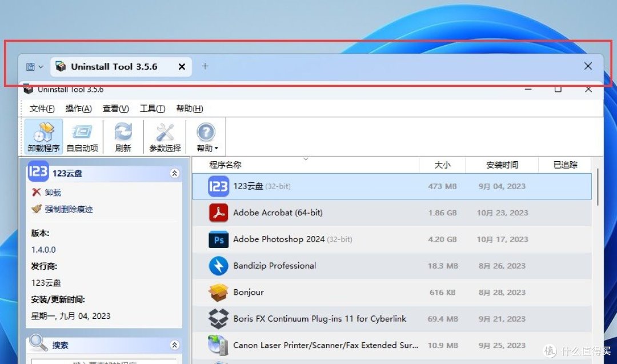This screenshot has width=617, height=364.
Task: Open the 文件(F) menu
Action: pos(42,109)
